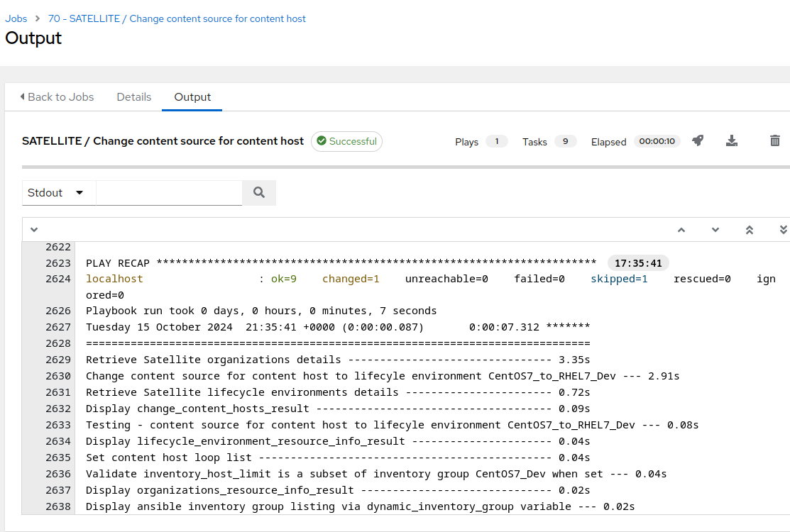Jump to next output section, single down chevron
The image size is (790, 532).
[x=715, y=230]
